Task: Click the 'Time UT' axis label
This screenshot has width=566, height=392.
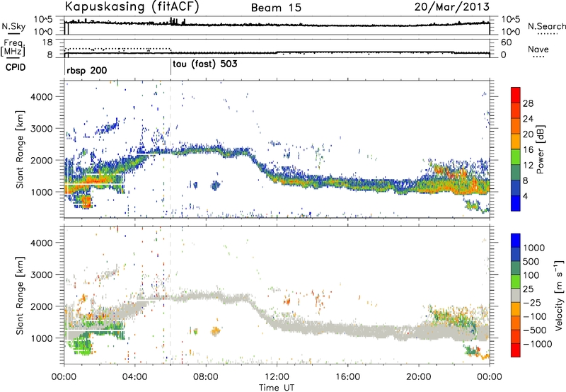Action: (277, 388)
